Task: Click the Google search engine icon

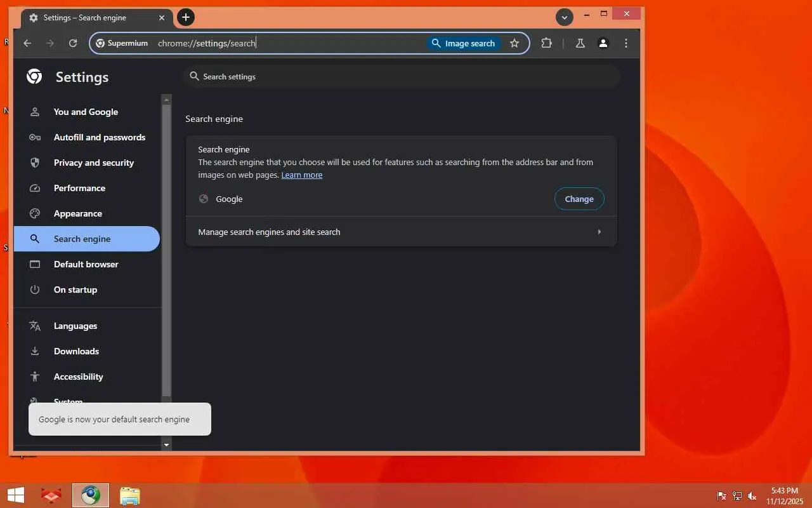Action: point(204,199)
